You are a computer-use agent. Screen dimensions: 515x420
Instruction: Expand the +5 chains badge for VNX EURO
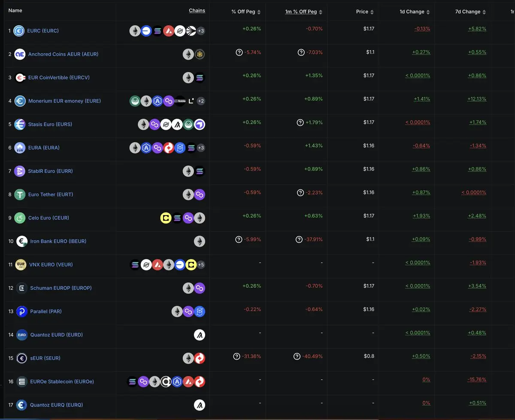click(201, 265)
